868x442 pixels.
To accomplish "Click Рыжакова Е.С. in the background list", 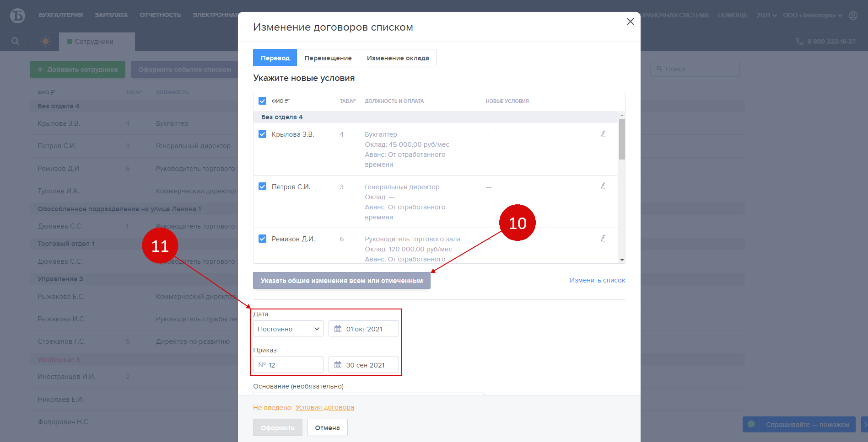I will coord(61,297).
